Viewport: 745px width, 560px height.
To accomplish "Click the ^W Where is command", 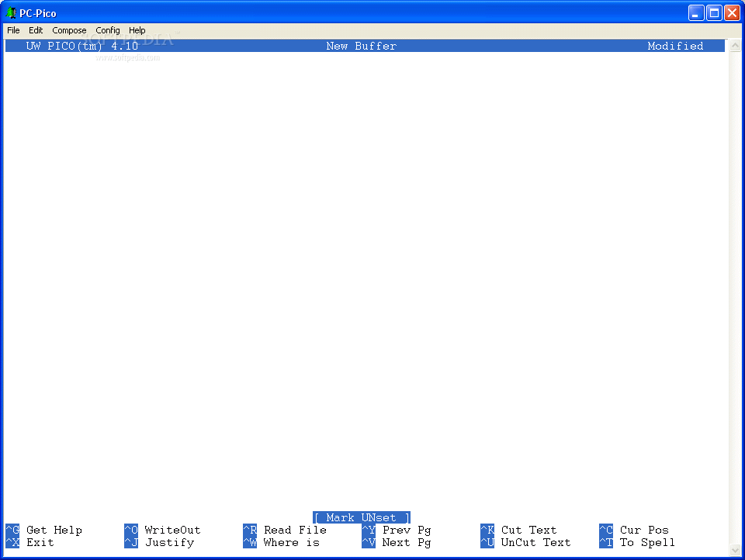I will tap(281, 542).
